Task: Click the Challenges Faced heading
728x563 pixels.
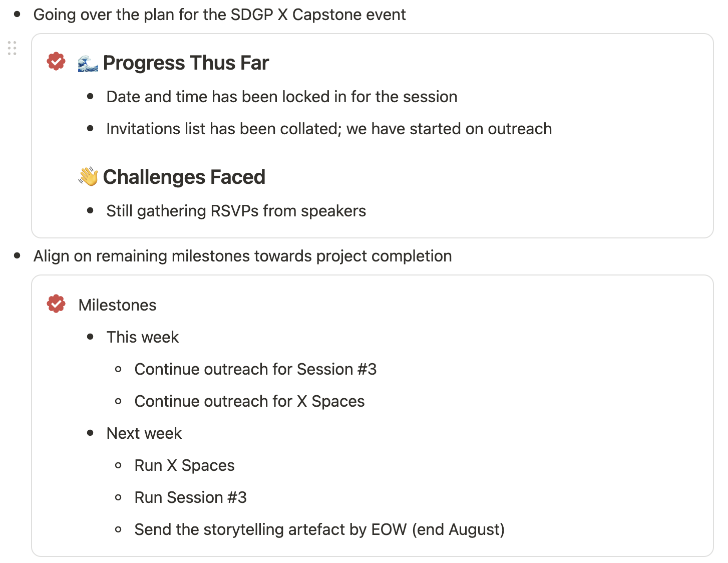Action: tap(184, 177)
